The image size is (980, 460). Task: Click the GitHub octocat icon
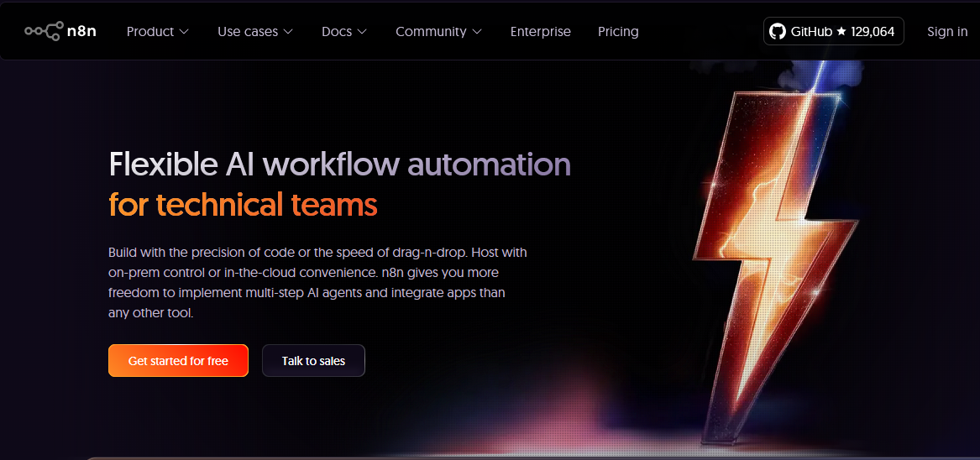(x=778, y=31)
